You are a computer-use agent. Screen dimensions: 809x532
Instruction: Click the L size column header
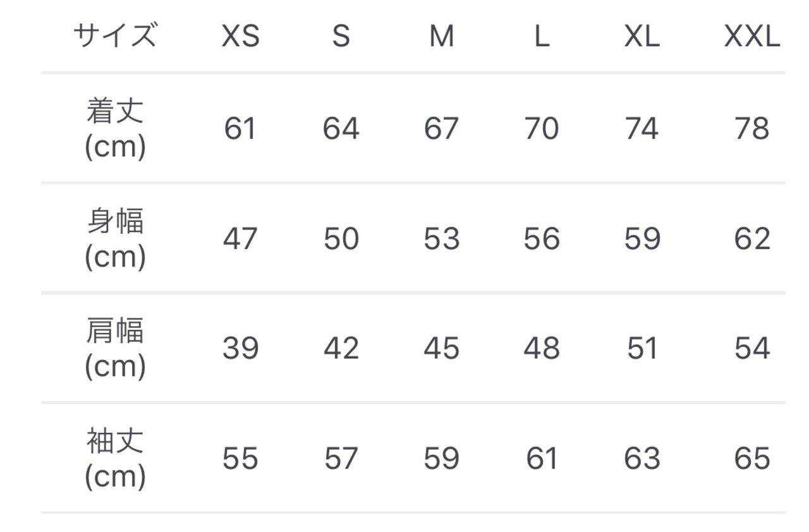pyautogui.click(x=542, y=37)
